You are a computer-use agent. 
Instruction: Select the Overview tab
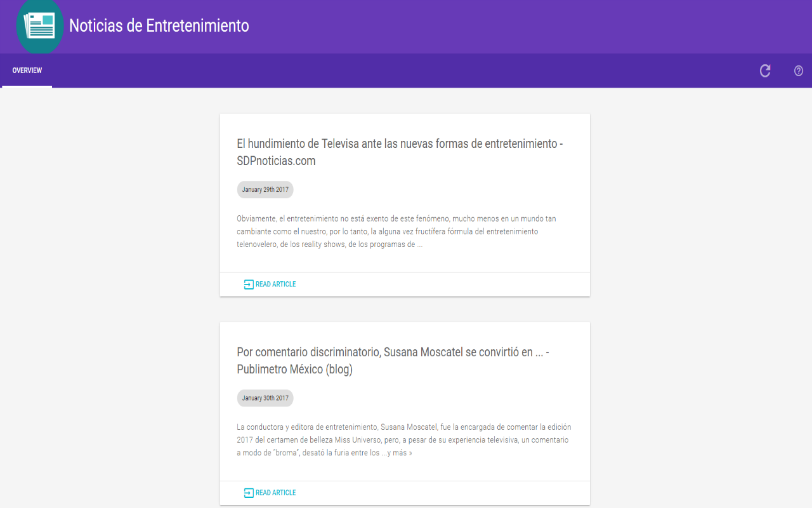point(27,70)
